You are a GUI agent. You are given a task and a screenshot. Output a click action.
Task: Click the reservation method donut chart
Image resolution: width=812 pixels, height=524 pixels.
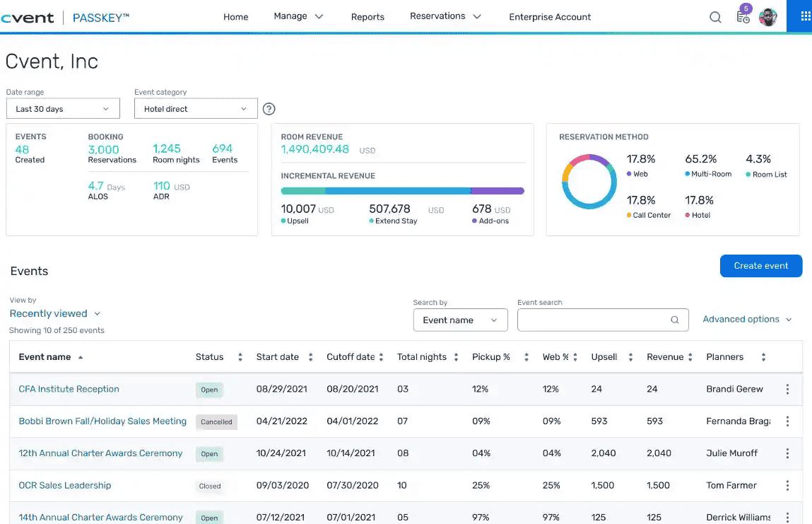click(x=588, y=182)
